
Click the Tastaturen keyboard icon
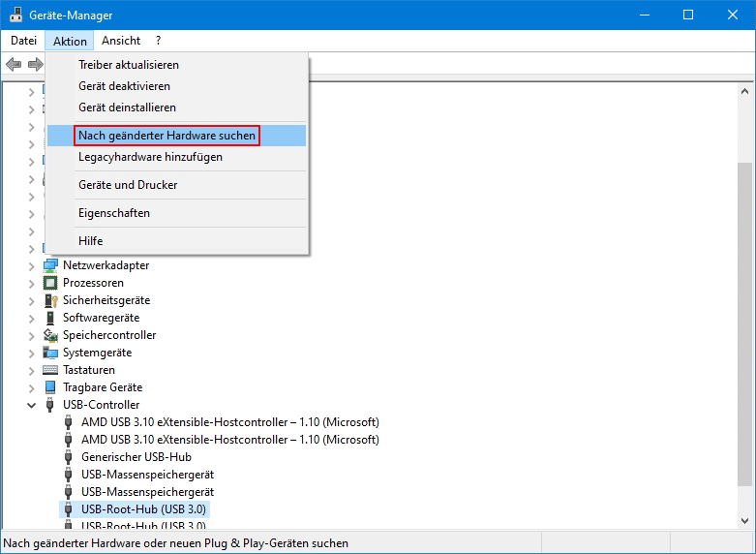[x=51, y=370]
